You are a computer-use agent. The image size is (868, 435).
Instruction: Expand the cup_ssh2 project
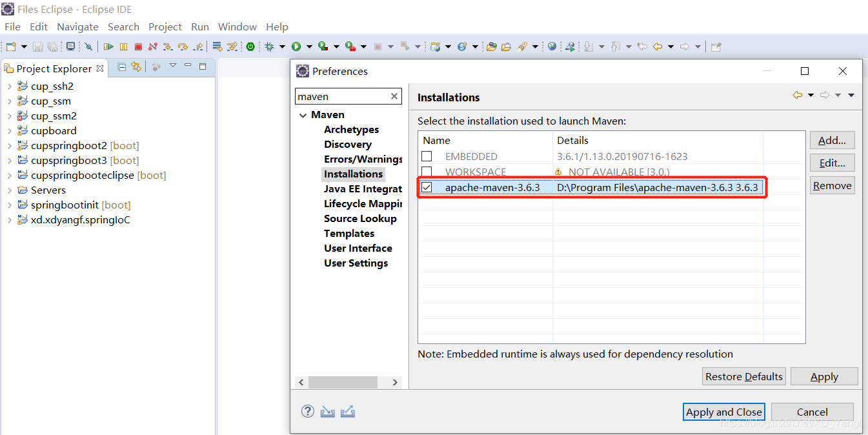click(9, 86)
